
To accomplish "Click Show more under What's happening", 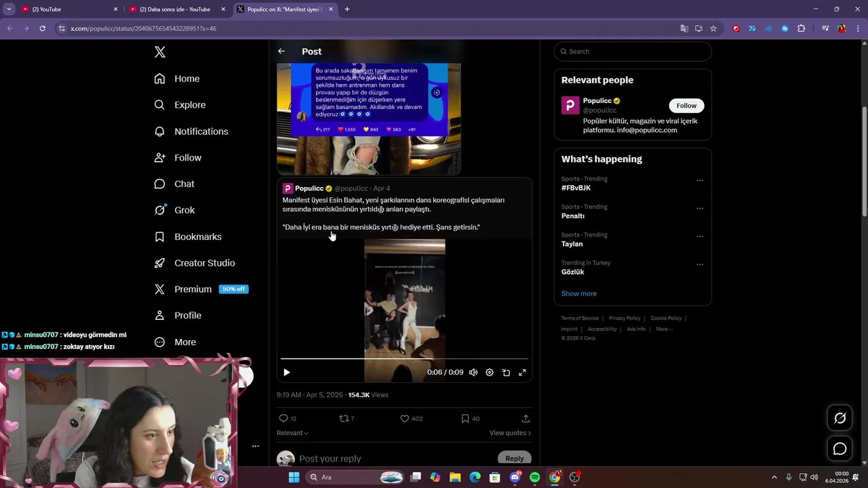I will pos(579,293).
